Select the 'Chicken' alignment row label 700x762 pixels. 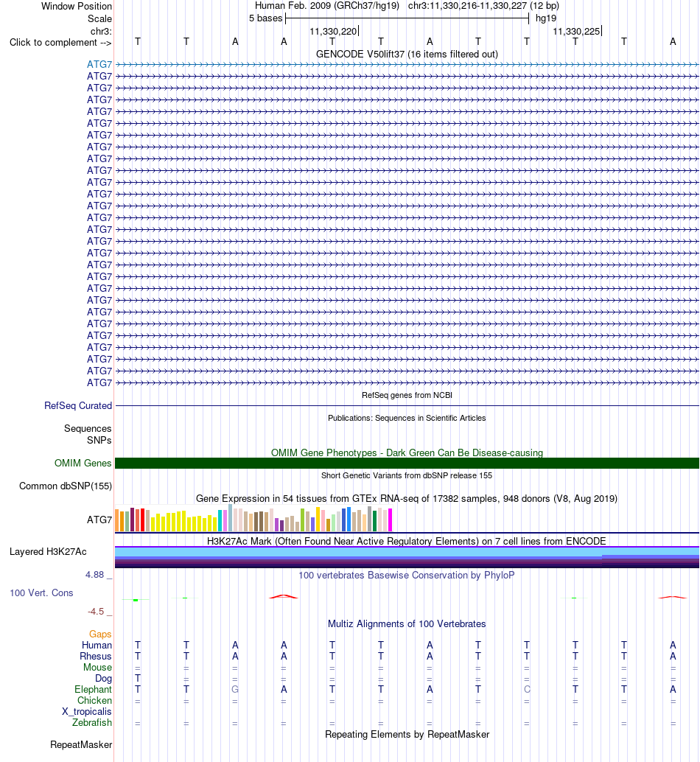point(95,701)
